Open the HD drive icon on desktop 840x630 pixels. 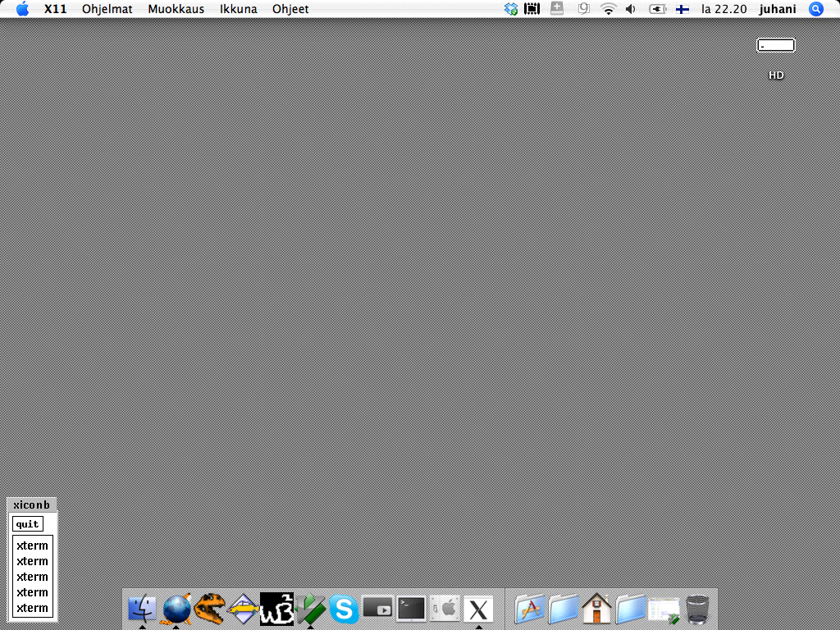[776, 56]
